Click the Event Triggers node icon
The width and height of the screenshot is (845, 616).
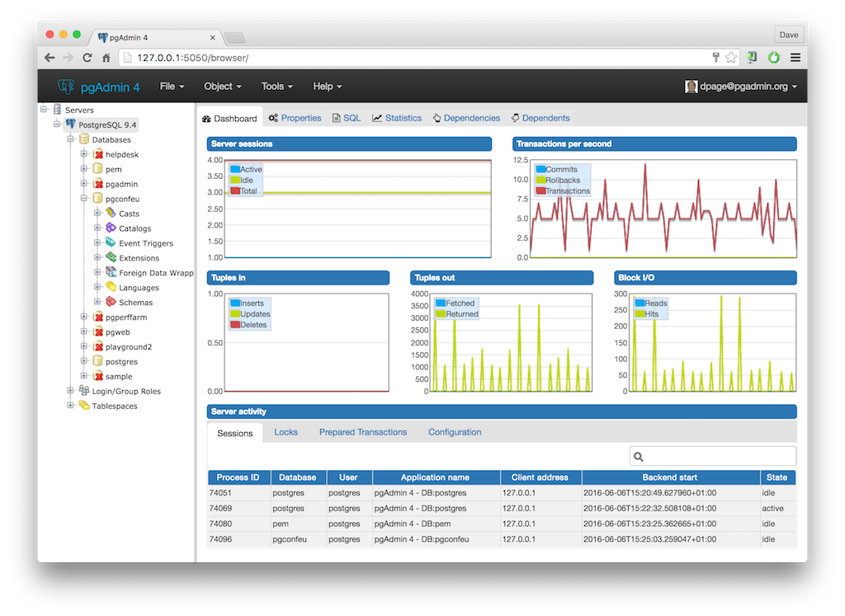111,242
